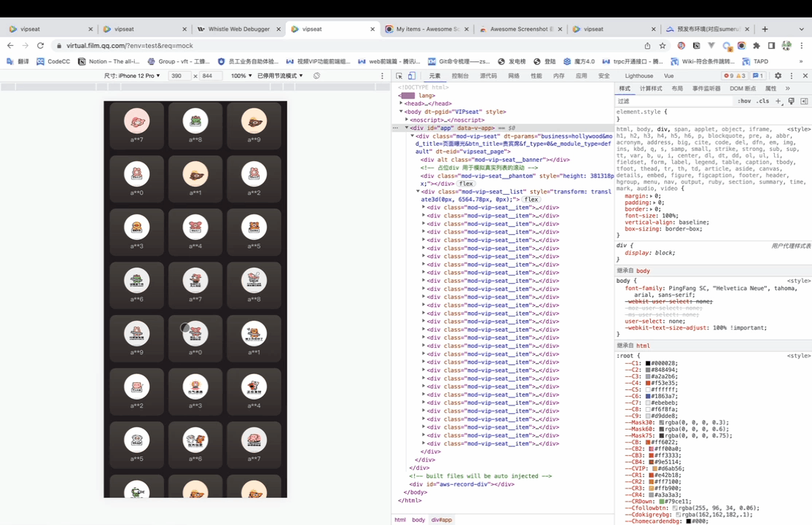812x525 pixels.
Task: Select the inspect element picker icon
Action: [400, 76]
